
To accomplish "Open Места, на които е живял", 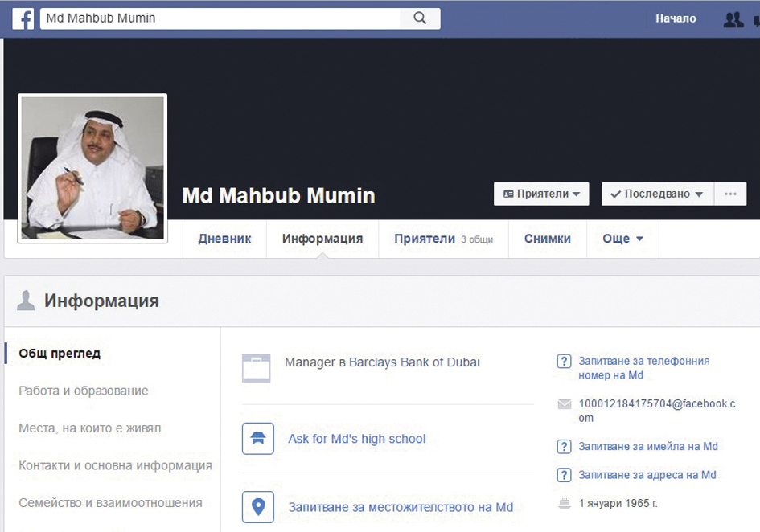I will click(x=89, y=428).
